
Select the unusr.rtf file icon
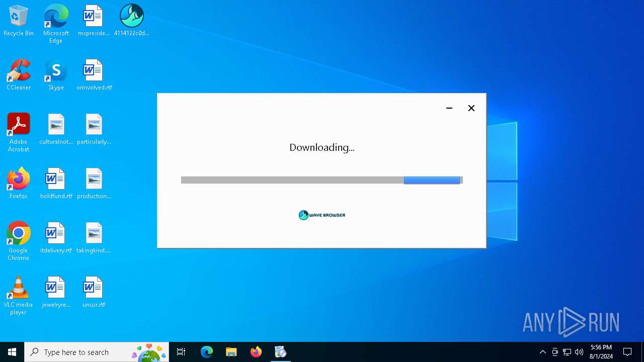[x=94, y=293]
